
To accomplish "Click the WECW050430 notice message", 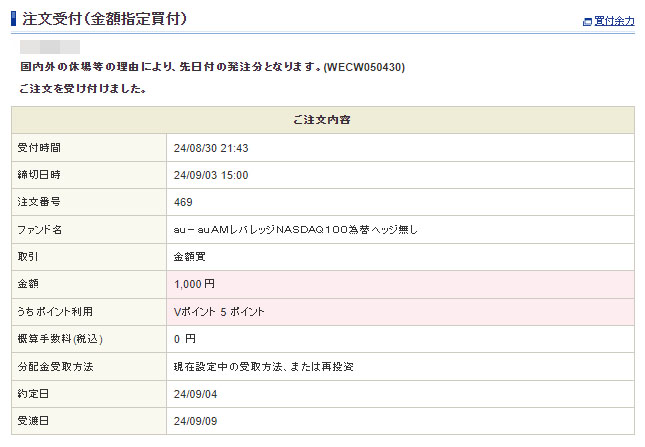I will coord(212,67).
